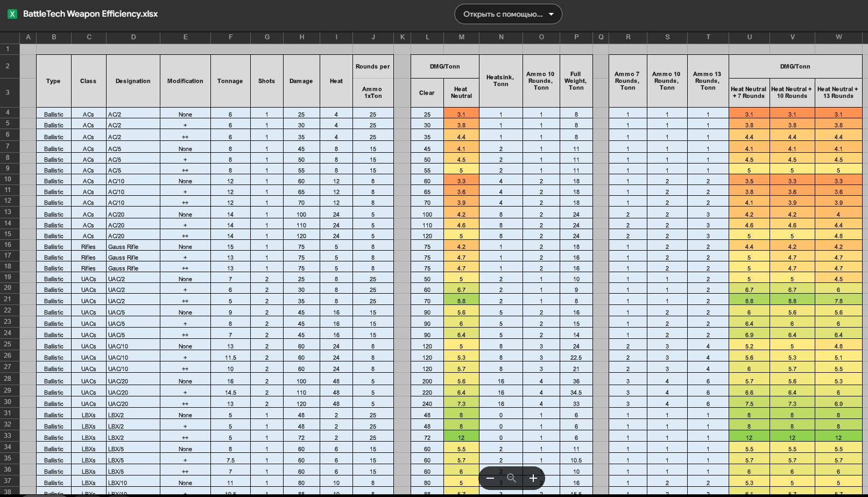Select the Tonnage 14.5 cell in row 29
The height and width of the screenshot is (497, 868).
[230, 392]
